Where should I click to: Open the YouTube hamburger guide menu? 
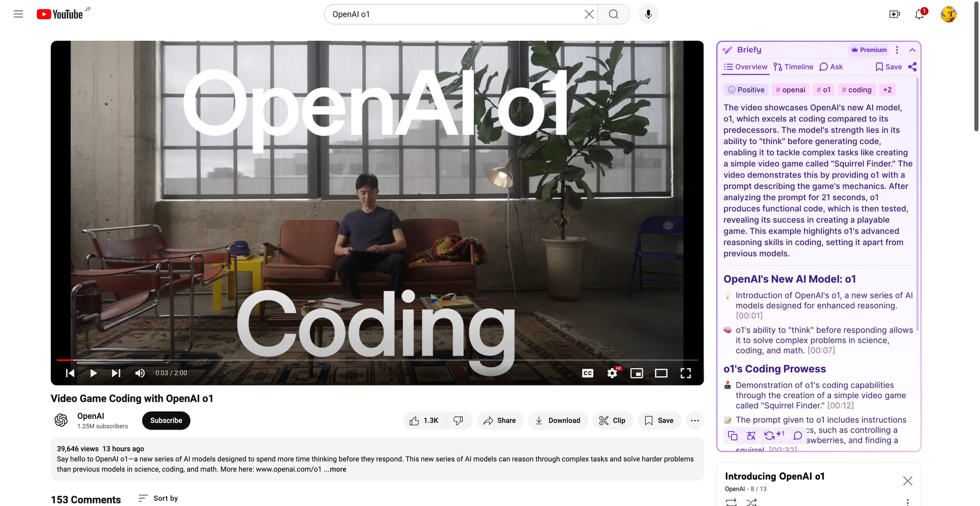pyautogui.click(x=18, y=14)
